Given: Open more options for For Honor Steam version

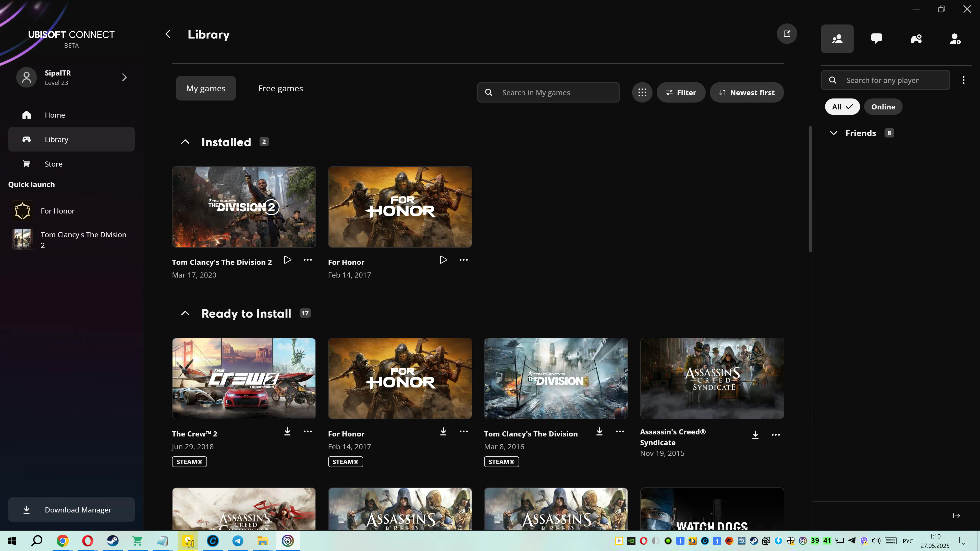Looking at the screenshot, I should pos(463,431).
